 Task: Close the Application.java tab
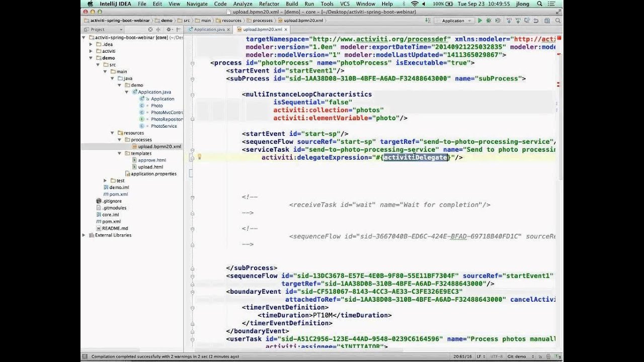point(229,30)
